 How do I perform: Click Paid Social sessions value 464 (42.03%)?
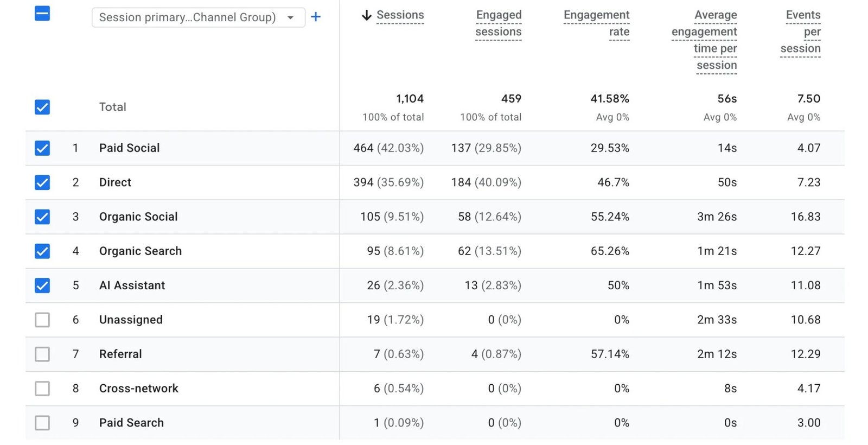pos(388,148)
